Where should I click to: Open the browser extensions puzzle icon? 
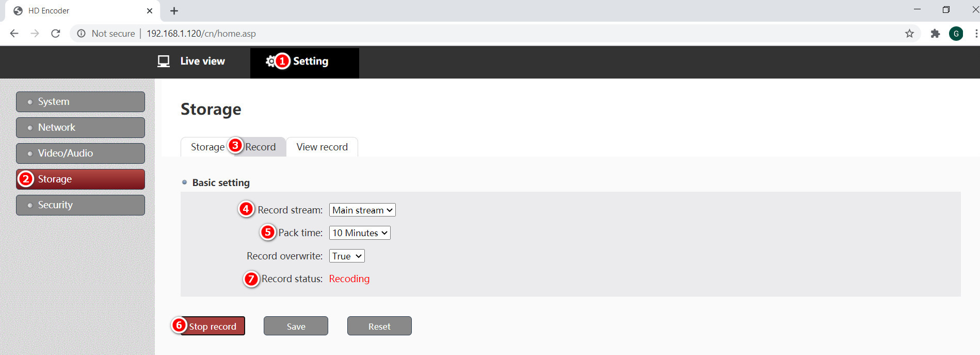pyautogui.click(x=935, y=34)
